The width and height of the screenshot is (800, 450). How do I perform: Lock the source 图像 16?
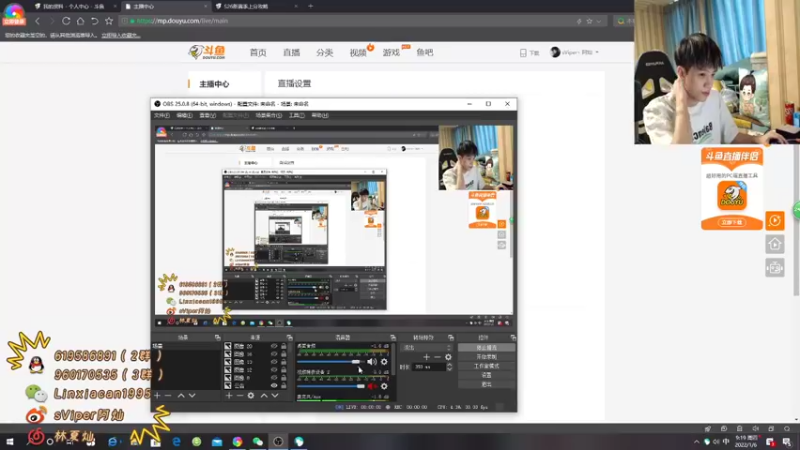coord(284,354)
